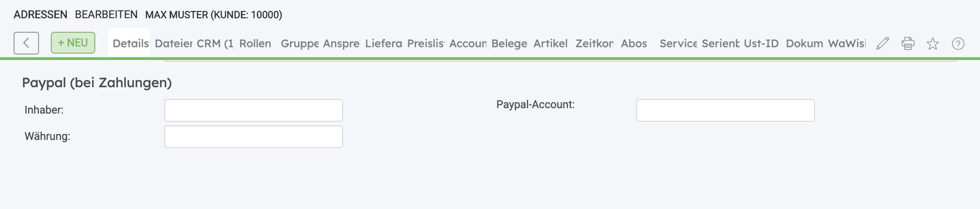Screen dimensions: 980x209
Task: Open the Dateien tab
Action: pyautogui.click(x=173, y=44)
